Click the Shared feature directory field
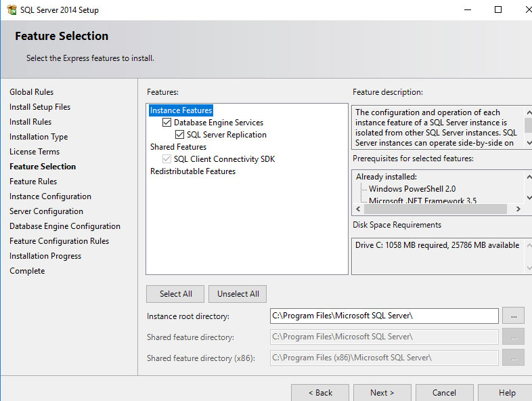The width and height of the screenshot is (532, 401). pyautogui.click(x=384, y=337)
